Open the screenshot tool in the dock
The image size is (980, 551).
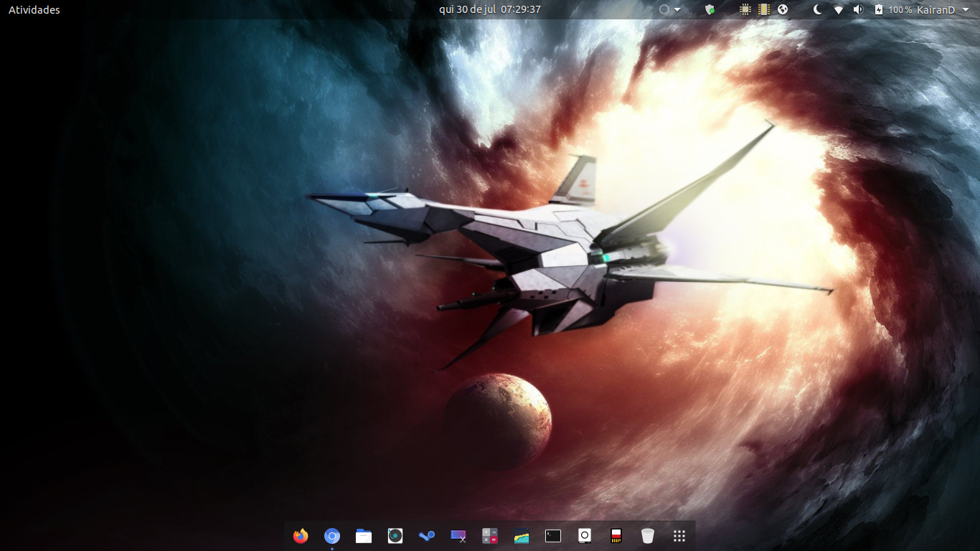click(458, 536)
